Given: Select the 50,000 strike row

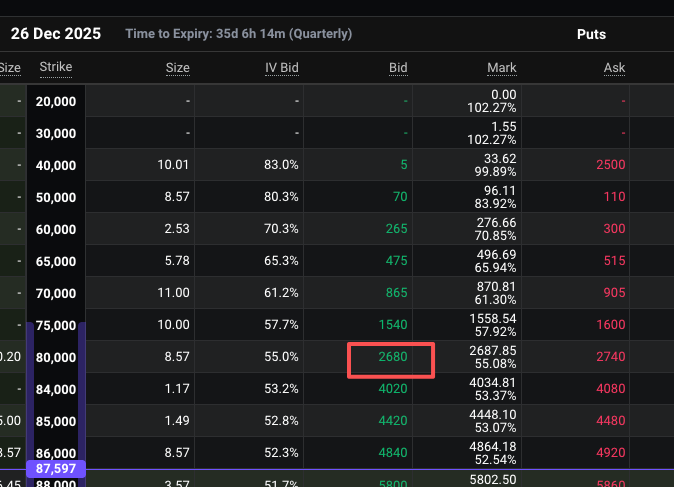Looking at the screenshot, I should point(56,197).
